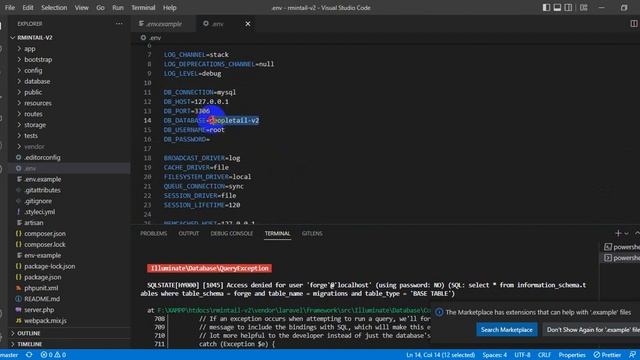Viewport: 640px width, 360px height.
Task: Open the .gitignore file
Action: (x=38, y=201)
